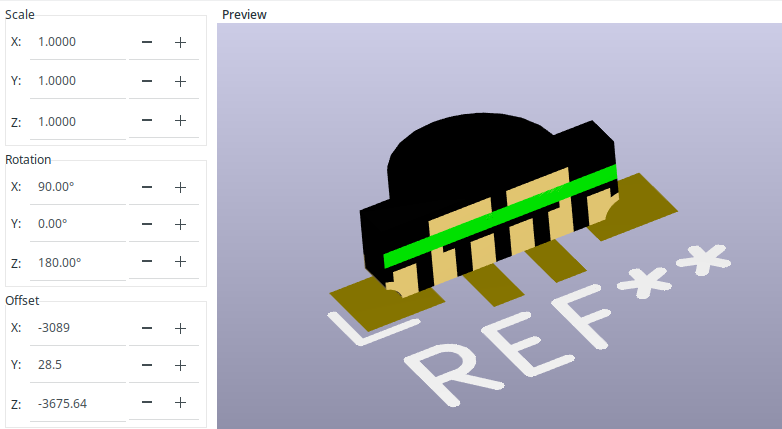Decrease Rotation Y with minus button

pyautogui.click(x=147, y=224)
